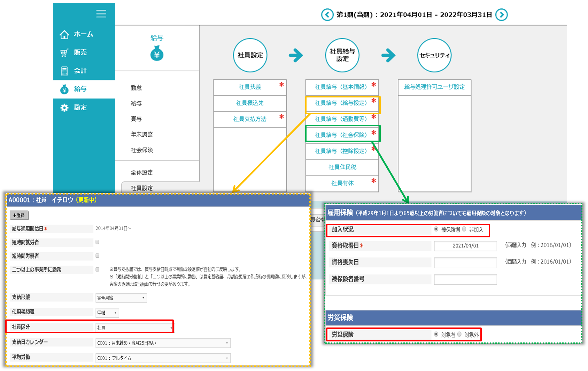
Task: Open the 支給形態 dropdown
Action: point(121,298)
